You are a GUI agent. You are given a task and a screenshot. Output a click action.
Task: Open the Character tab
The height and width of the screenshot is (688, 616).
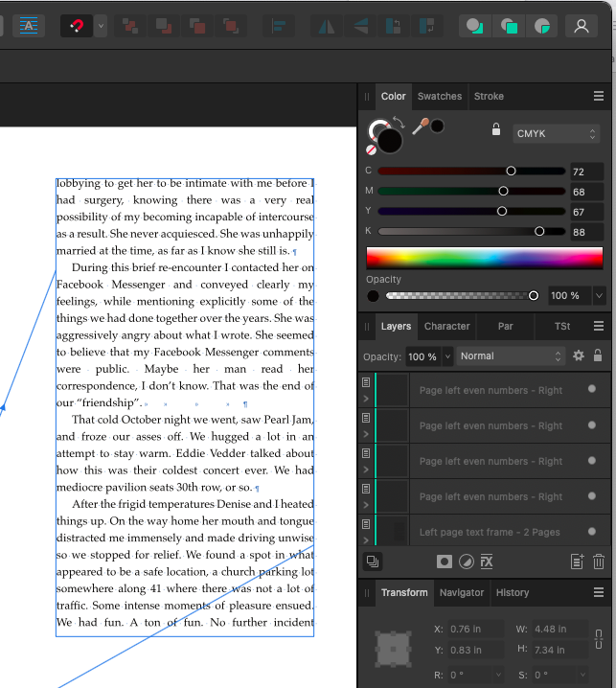click(447, 326)
